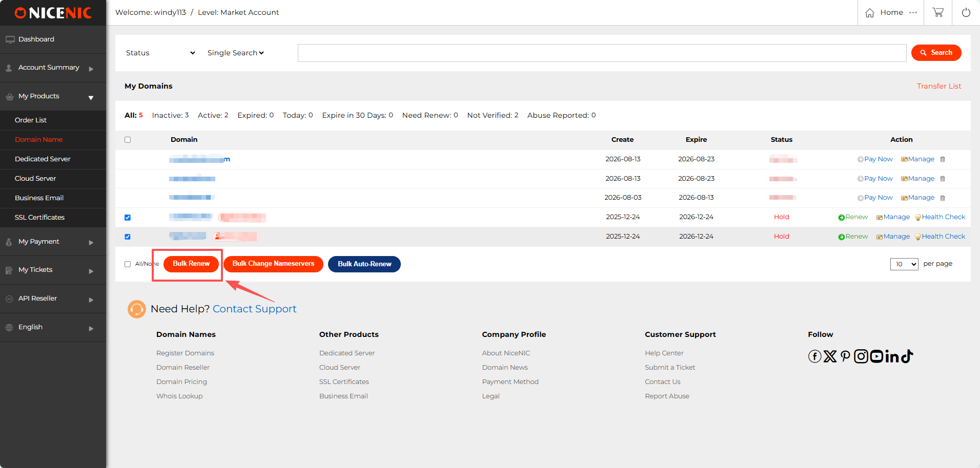Image resolution: width=980 pixels, height=468 pixels.
Task: Open the Contact Support link
Action: point(254,309)
